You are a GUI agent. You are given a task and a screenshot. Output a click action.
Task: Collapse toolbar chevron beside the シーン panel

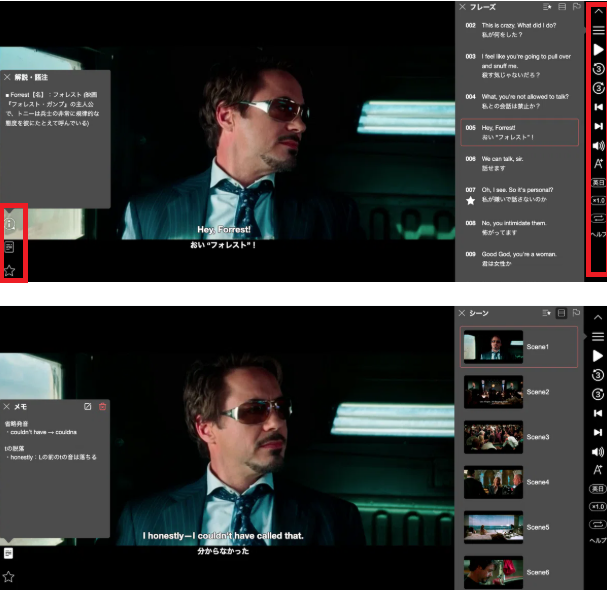click(598, 317)
